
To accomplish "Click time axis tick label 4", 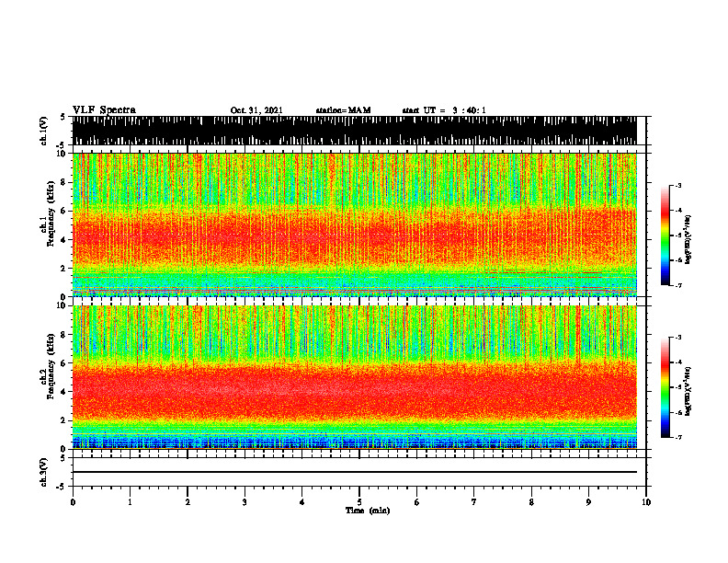I will [x=302, y=502].
